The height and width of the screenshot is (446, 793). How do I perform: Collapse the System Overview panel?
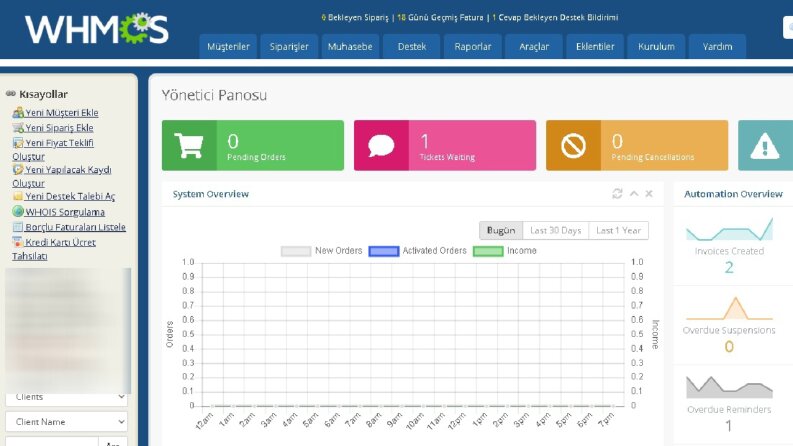(x=634, y=194)
